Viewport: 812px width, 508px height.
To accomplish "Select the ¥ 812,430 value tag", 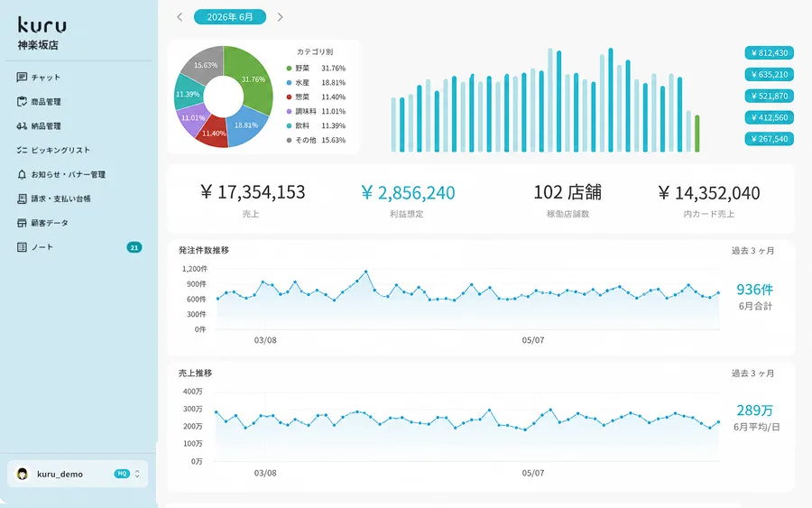I will [x=769, y=53].
